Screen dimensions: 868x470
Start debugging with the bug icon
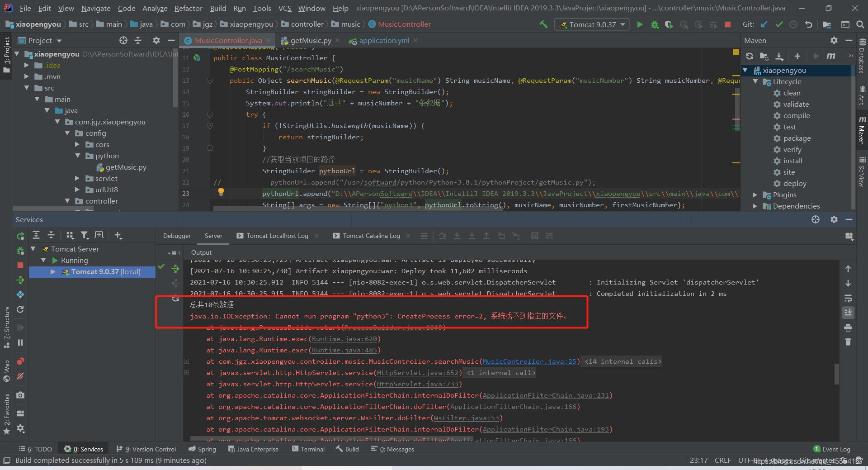click(655, 24)
